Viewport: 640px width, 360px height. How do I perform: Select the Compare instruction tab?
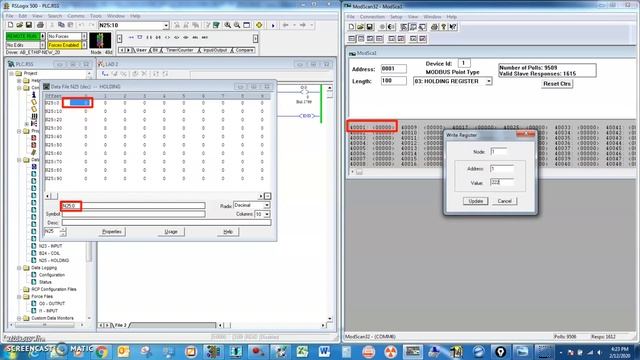[x=244, y=50]
